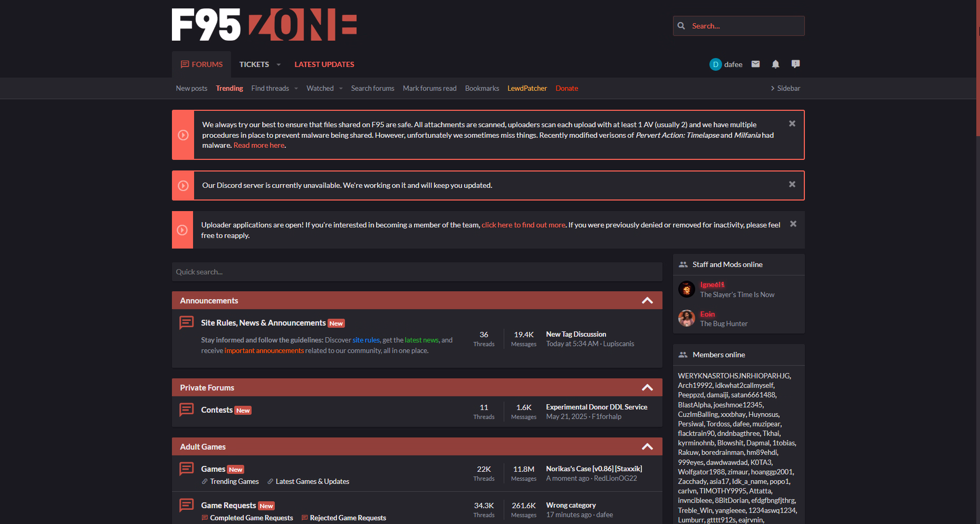Screen dimensions: 980x524
Task: Dismiss the uploader applications notice
Action: [x=793, y=224]
